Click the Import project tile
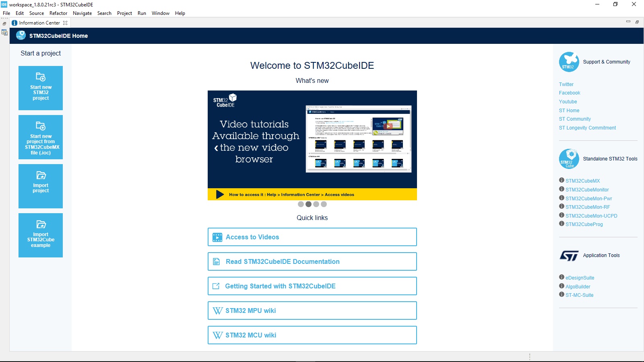The width and height of the screenshot is (644, 362). coord(41,186)
